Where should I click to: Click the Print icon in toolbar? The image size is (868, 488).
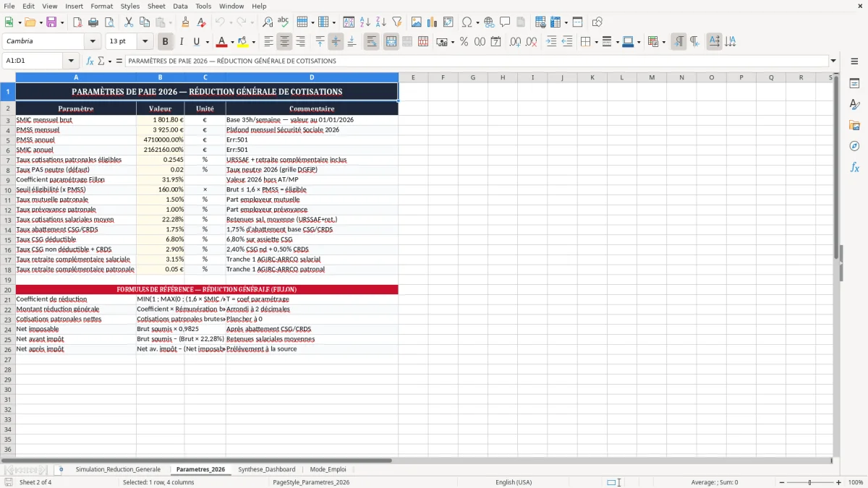click(x=93, y=22)
